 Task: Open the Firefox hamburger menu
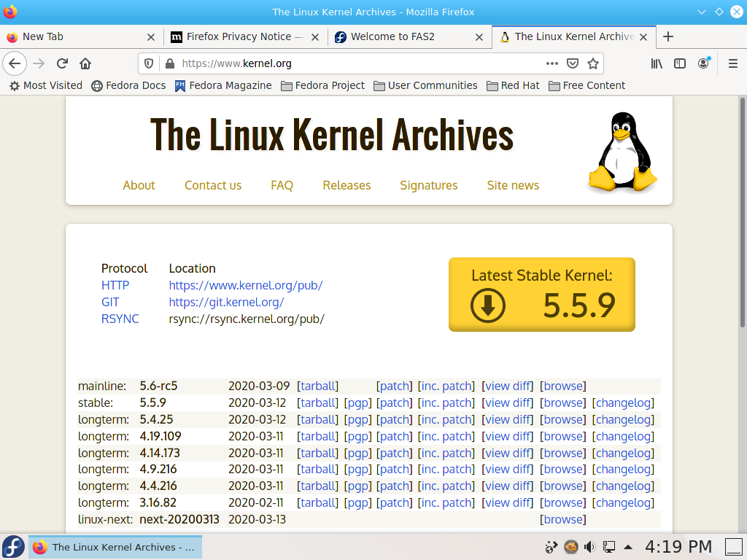coord(733,63)
